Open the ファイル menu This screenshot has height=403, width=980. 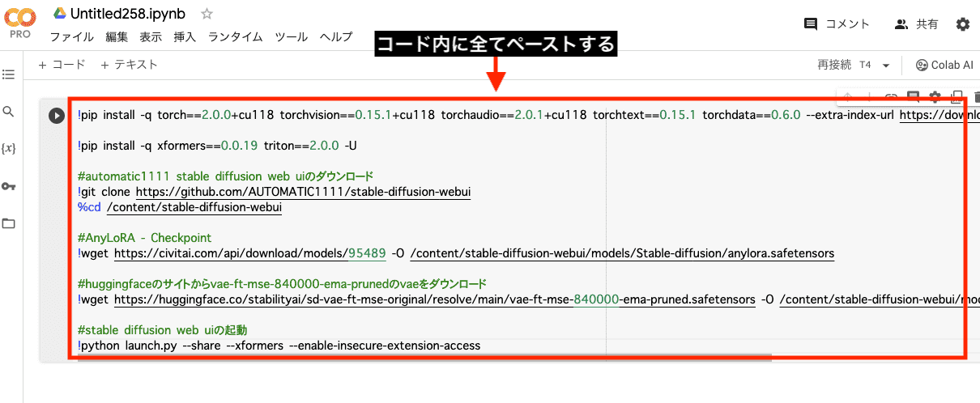click(x=71, y=37)
